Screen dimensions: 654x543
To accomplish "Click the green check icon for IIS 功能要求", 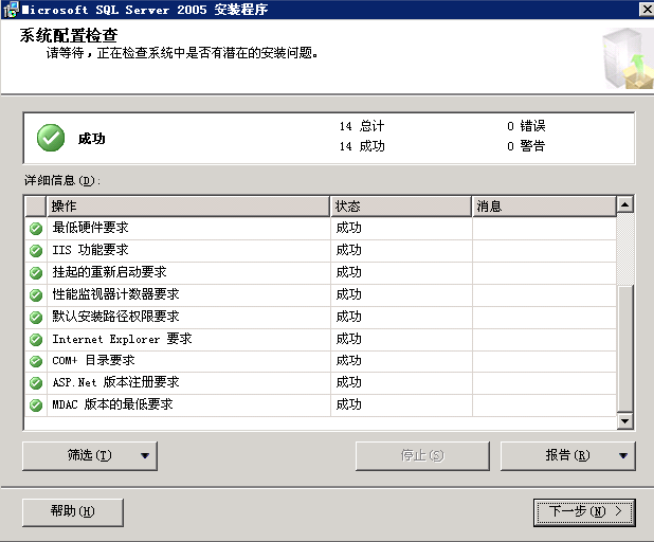I will coord(36,251).
